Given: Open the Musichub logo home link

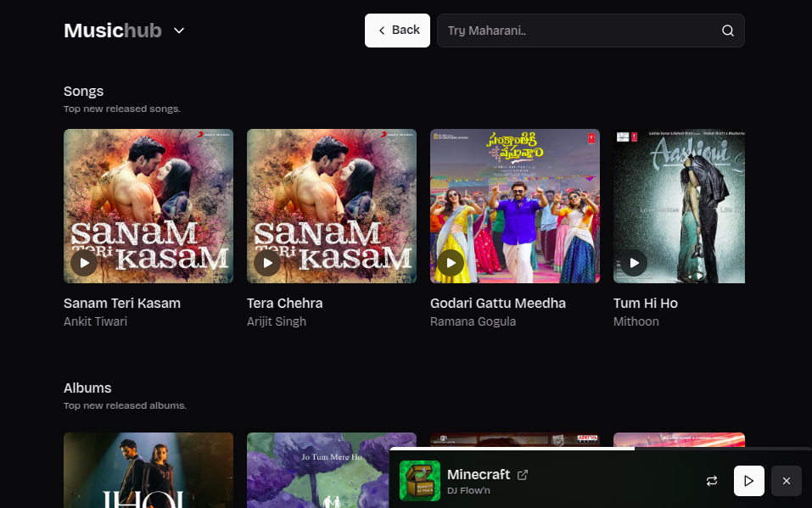Looking at the screenshot, I should (113, 31).
